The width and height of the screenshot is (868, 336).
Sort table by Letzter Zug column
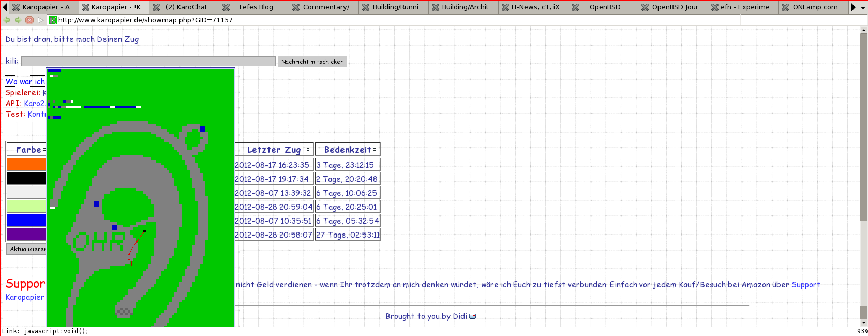274,150
